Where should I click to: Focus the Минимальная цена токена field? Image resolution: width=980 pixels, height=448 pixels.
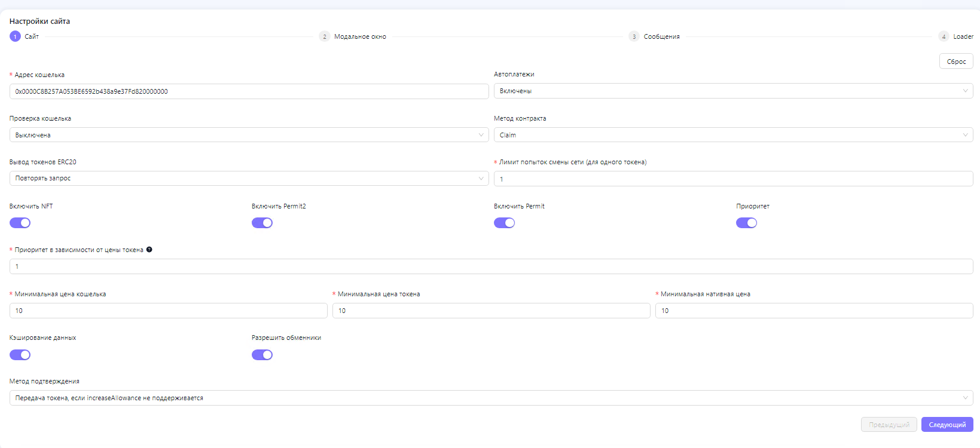[491, 311]
